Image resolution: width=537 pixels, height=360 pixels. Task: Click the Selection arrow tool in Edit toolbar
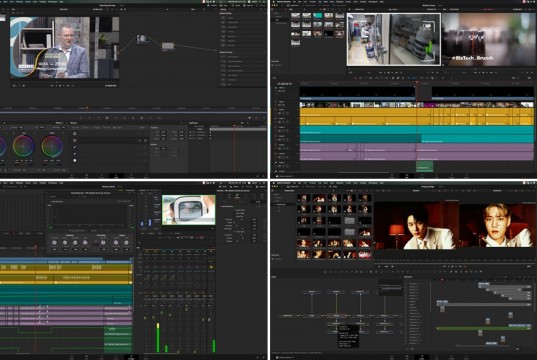[355, 78]
